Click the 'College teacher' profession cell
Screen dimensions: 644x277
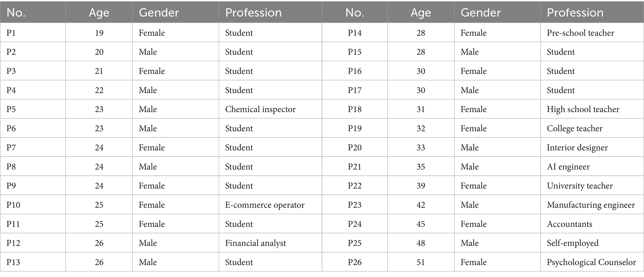tap(575, 128)
